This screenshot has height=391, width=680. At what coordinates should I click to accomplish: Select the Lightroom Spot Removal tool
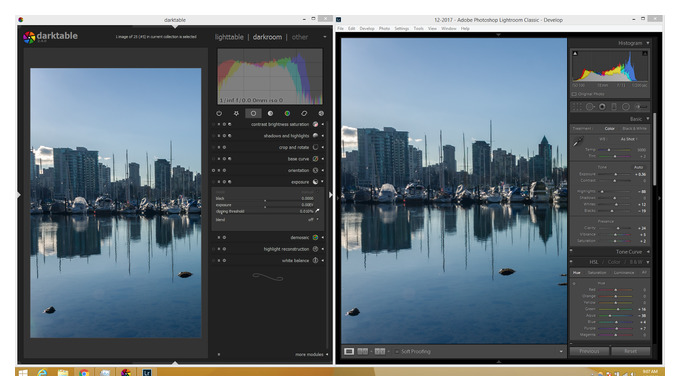[590, 107]
